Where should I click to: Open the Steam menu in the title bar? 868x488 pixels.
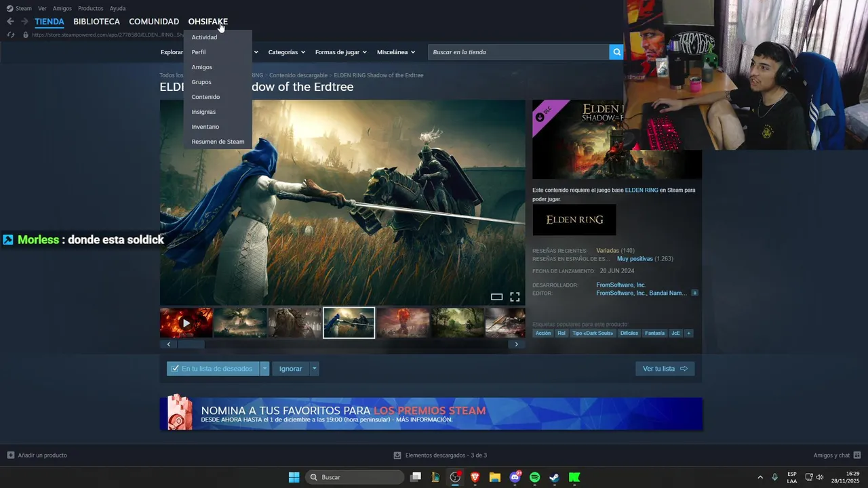(x=23, y=8)
